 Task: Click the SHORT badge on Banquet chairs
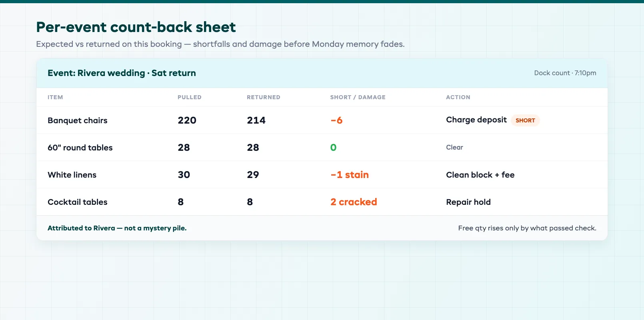[525, 120]
